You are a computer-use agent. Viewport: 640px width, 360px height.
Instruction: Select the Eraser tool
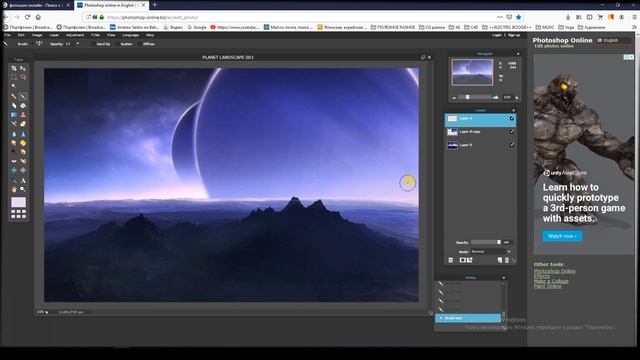[x=14, y=106]
